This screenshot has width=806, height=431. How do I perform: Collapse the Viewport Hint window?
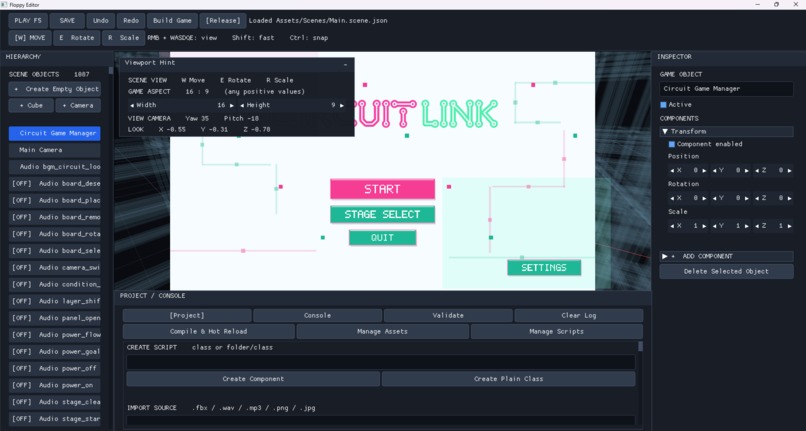tap(345, 64)
